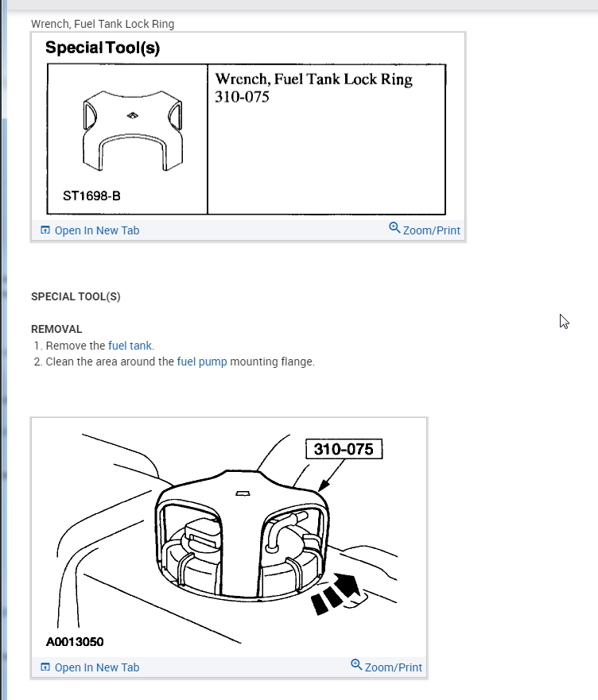Click the ST1698-B label under the wrench drawing
This screenshot has height=700, width=598.
[91, 196]
